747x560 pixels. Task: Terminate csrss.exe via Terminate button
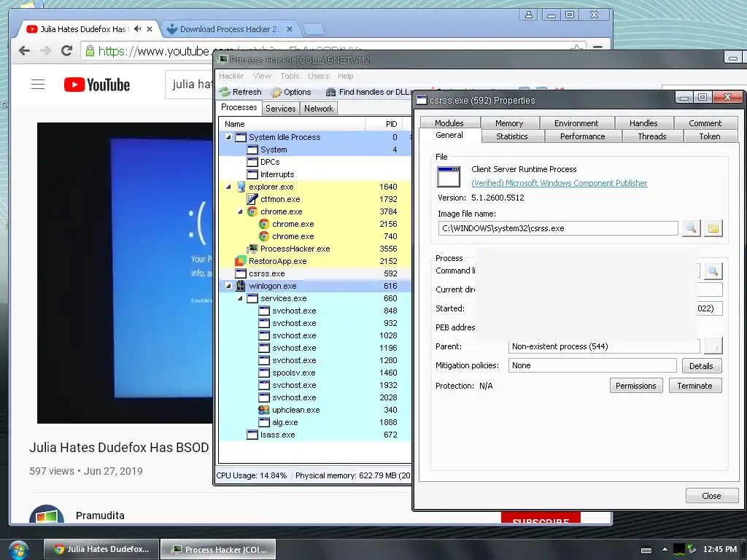coord(695,386)
